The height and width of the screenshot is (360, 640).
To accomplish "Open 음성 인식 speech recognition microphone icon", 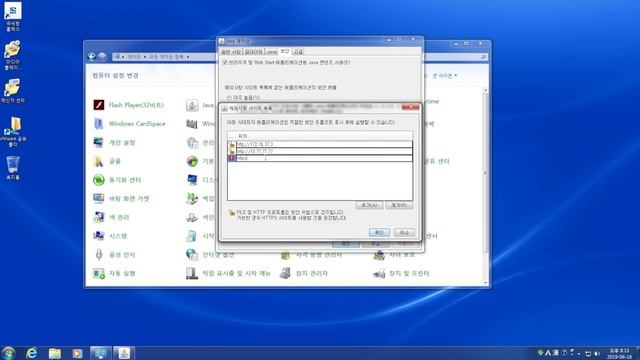I will click(99, 255).
